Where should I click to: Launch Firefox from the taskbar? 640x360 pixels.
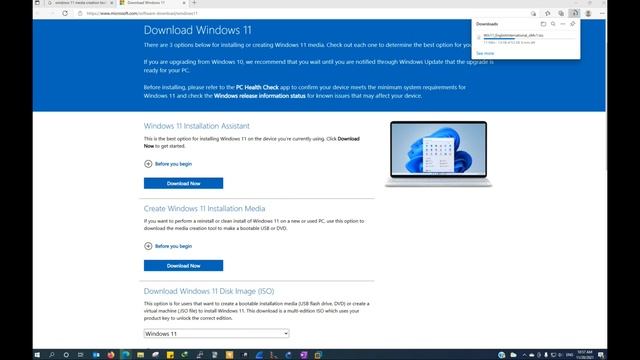coord(111,355)
